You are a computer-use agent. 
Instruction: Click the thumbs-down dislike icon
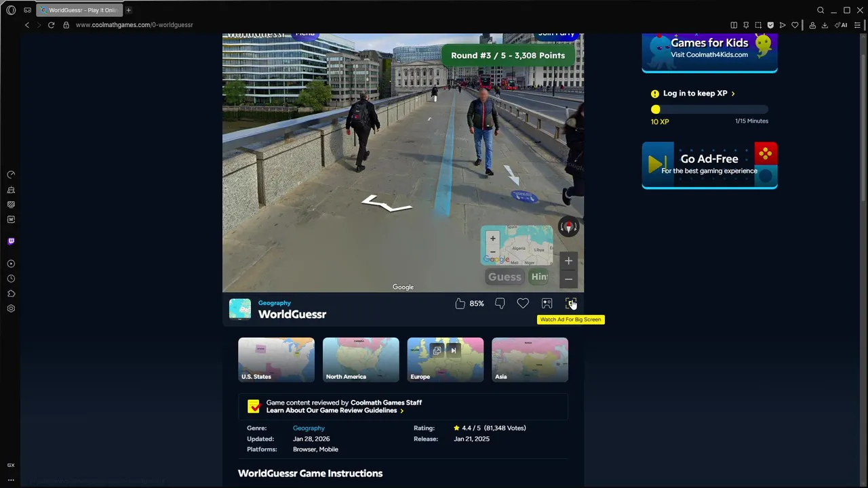tap(500, 304)
